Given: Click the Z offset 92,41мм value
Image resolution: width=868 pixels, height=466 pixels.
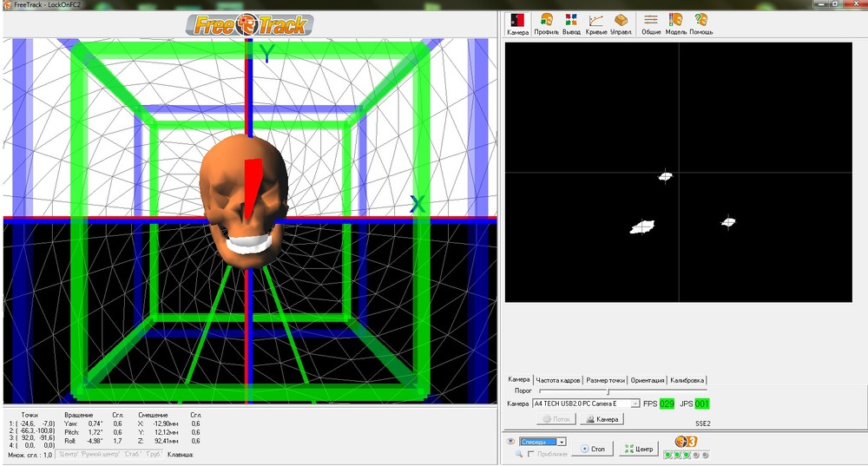Looking at the screenshot, I should click(x=167, y=441).
